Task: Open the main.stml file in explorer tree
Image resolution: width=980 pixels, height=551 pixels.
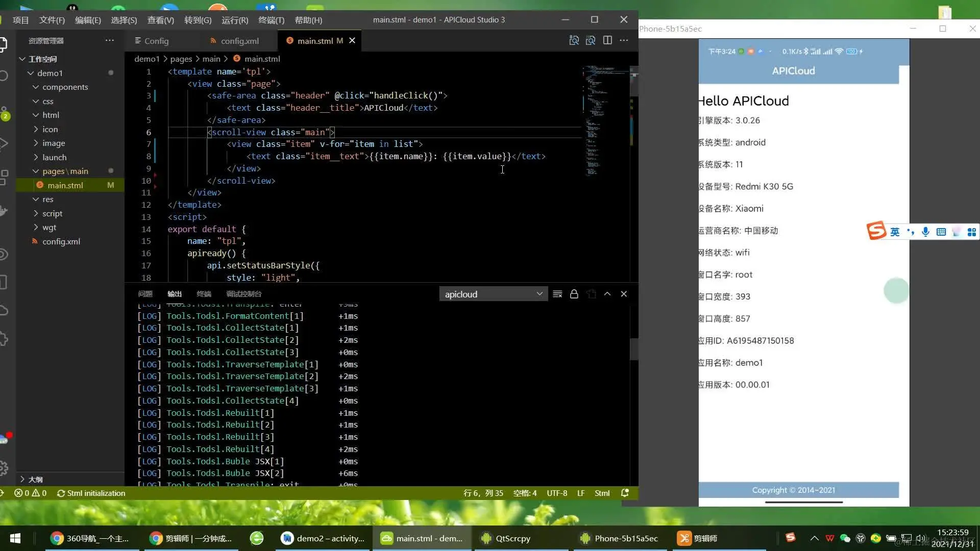Action: click(65, 185)
